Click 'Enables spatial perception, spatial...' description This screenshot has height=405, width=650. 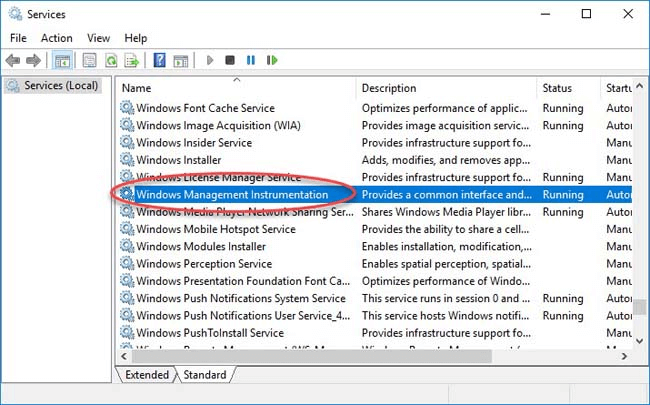(x=446, y=264)
